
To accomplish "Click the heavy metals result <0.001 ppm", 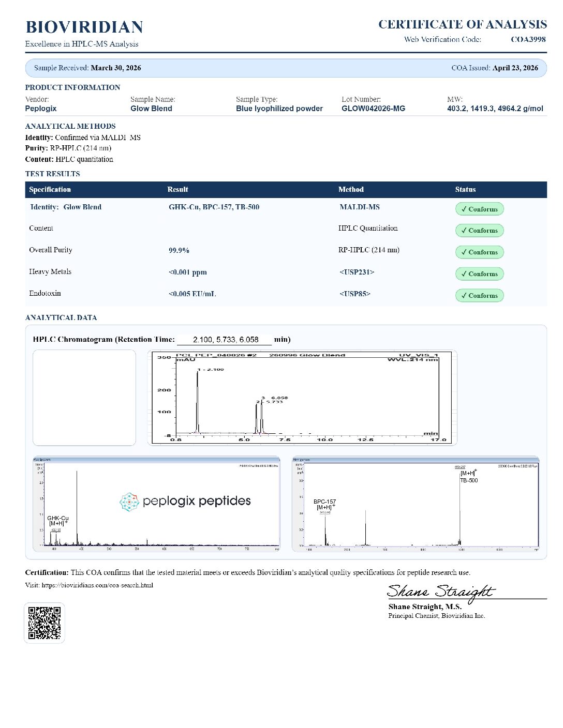I will 188,272.
